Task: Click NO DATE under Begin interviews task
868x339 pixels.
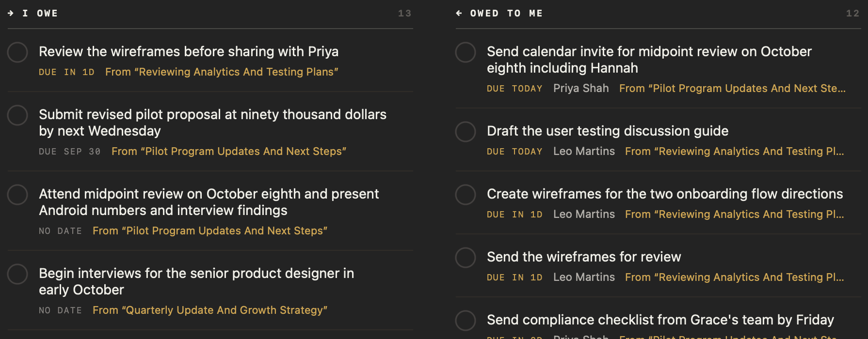Action: coord(60,310)
